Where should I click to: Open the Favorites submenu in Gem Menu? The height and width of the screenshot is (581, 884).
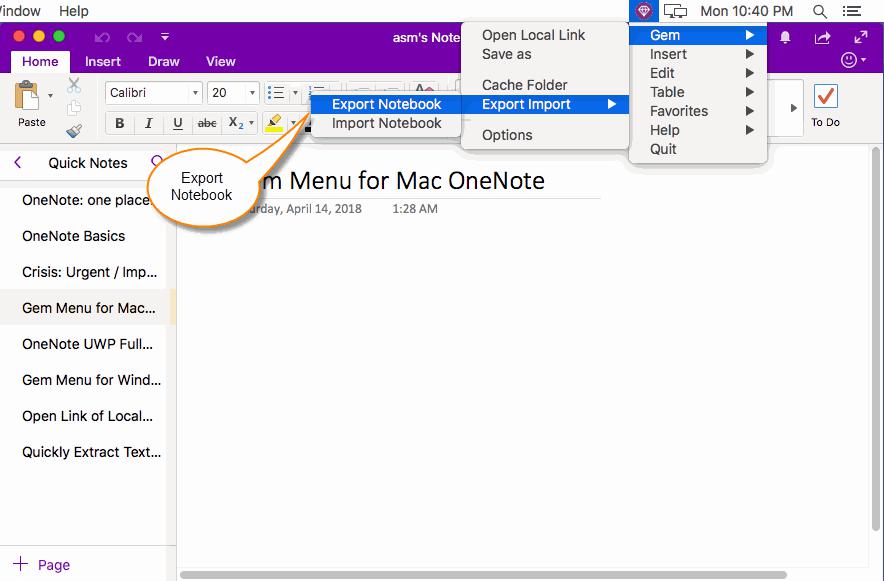698,111
